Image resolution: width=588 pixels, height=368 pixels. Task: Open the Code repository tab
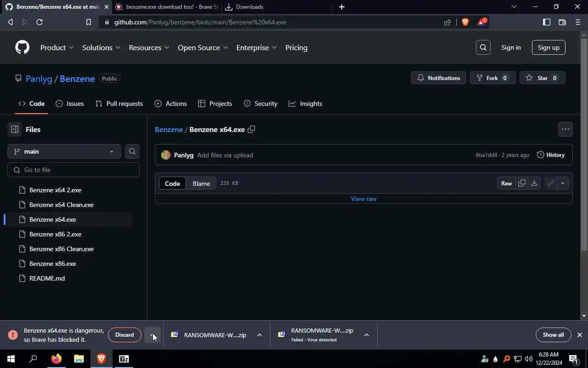point(32,103)
